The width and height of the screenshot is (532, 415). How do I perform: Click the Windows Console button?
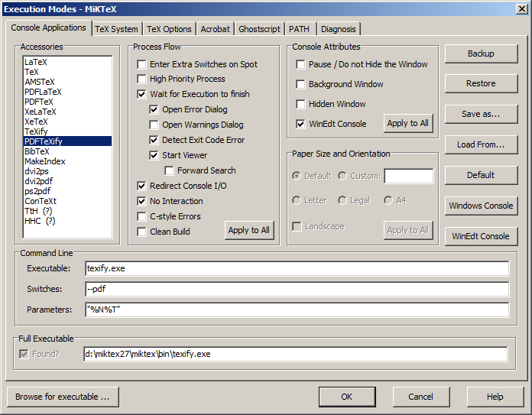(x=481, y=206)
